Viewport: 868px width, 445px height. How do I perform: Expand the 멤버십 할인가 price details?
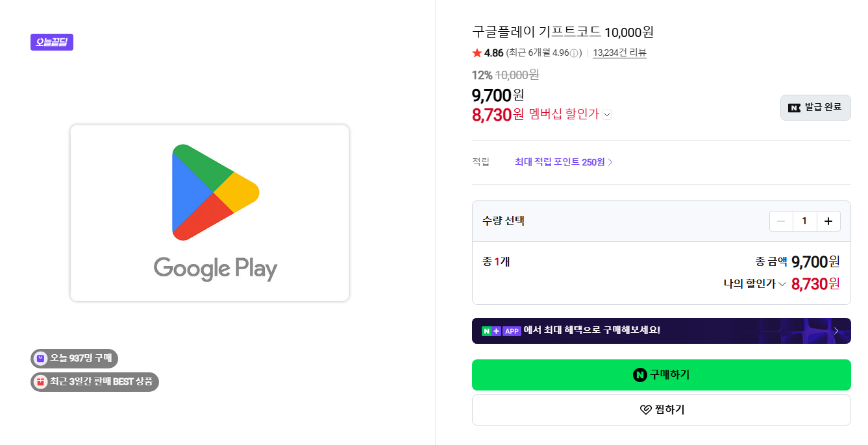606,115
